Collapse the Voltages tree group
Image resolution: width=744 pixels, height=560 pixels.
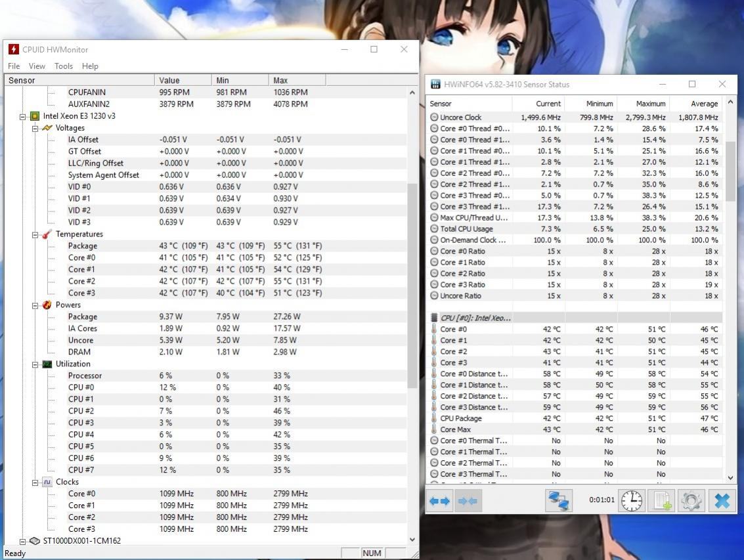pos(35,128)
